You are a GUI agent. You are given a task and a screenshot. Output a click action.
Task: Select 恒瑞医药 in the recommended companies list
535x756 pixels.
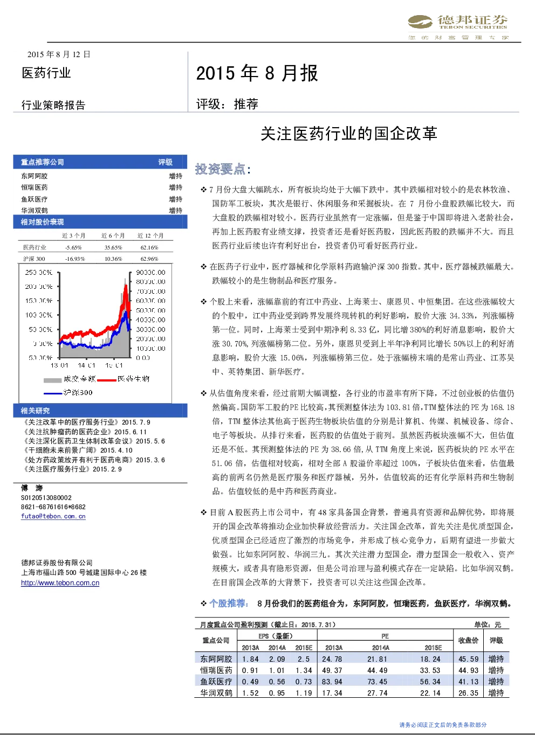coord(35,188)
